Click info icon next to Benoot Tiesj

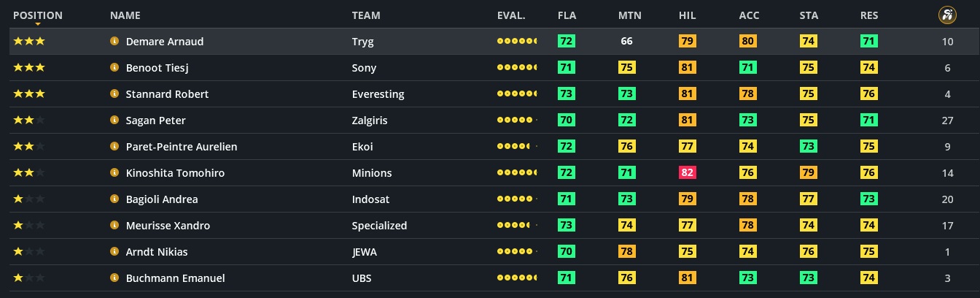pyautogui.click(x=114, y=68)
